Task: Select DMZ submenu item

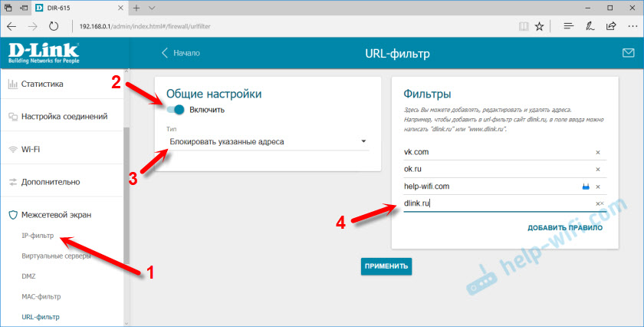Action: pos(29,276)
